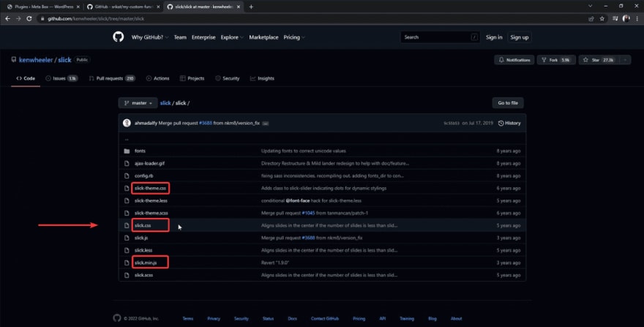This screenshot has width=644, height=327.
Task: Click Marketplace in the header navigation
Action: 263,37
